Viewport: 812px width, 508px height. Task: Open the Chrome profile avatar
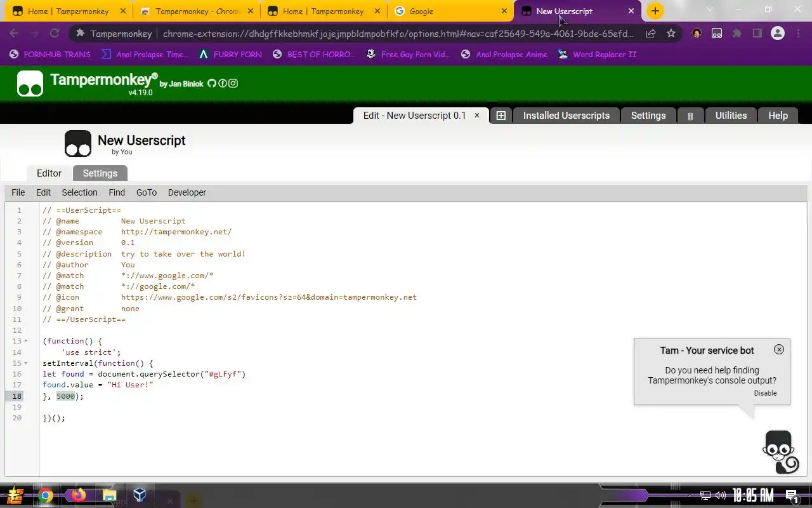777,34
